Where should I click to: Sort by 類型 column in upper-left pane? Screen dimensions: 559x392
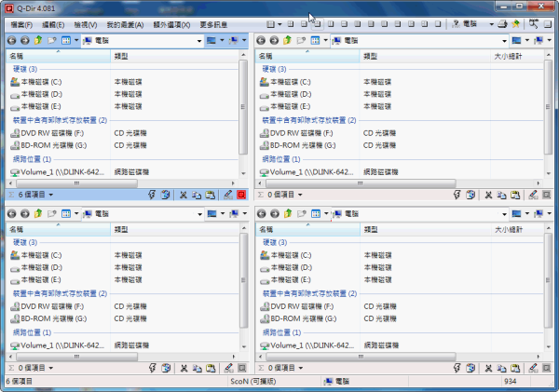pos(175,56)
